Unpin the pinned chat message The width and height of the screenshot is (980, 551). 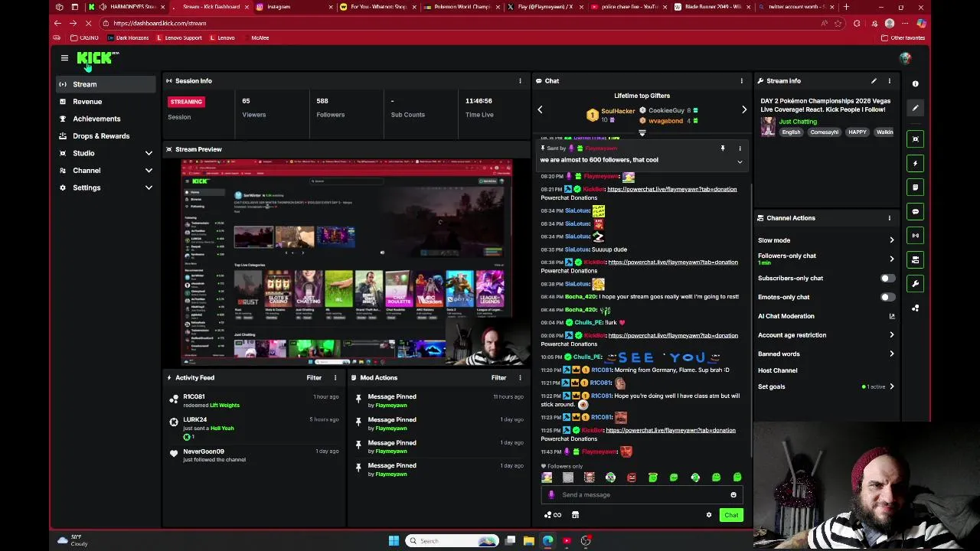point(722,148)
